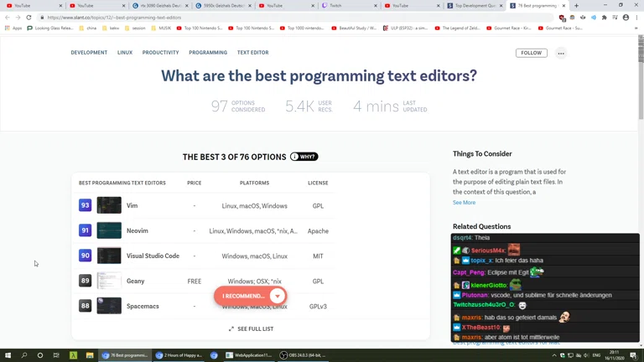Expand See More under Things To Consider
This screenshot has height=362, width=644.
point(464,202)
